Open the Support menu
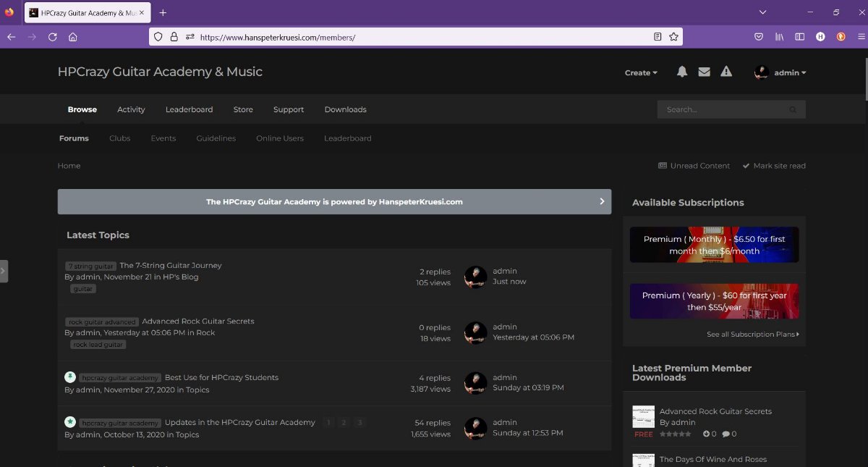Image resolution: width=868 pixels, height=467 pixels. [289, 109]
